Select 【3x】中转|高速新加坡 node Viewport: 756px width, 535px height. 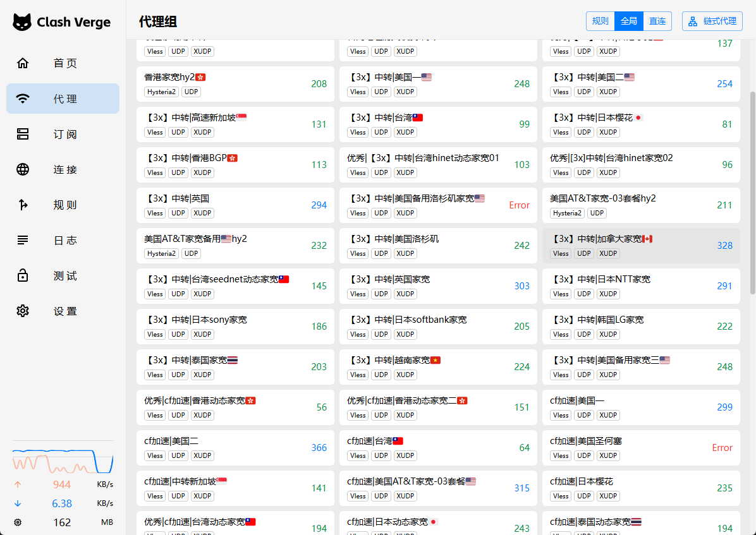point(235,124)
